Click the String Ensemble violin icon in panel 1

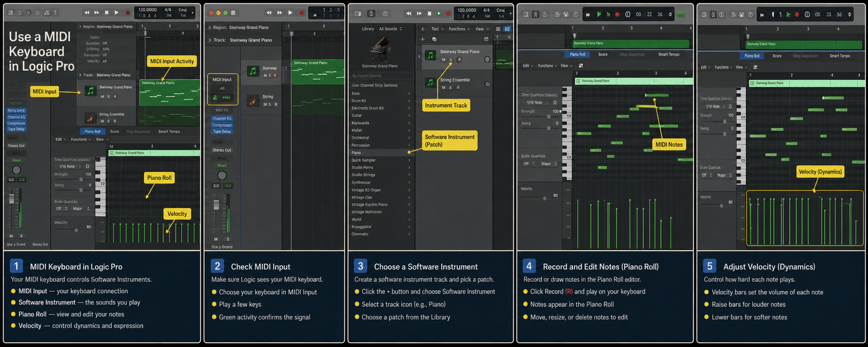(x=91, y=117)
